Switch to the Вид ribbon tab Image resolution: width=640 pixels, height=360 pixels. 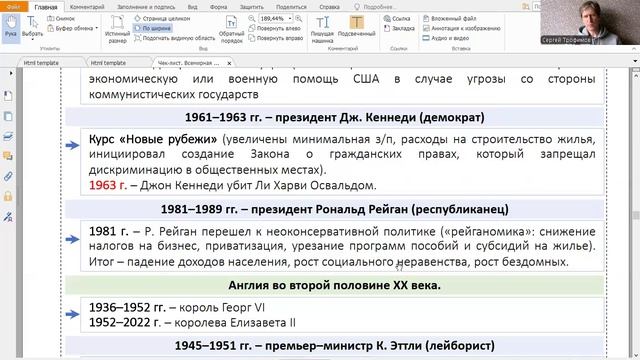pyautogui.click(x=192, y=7)
